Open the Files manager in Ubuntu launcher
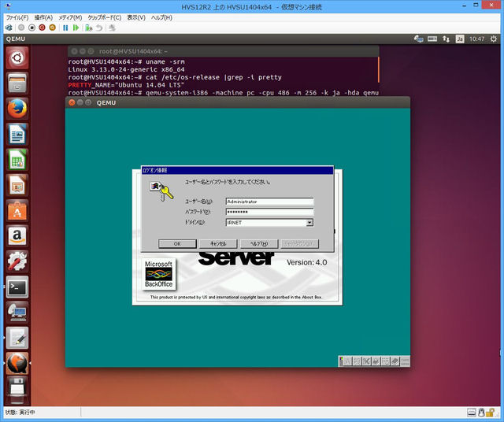The image size is (504, 422). (17, 83)
